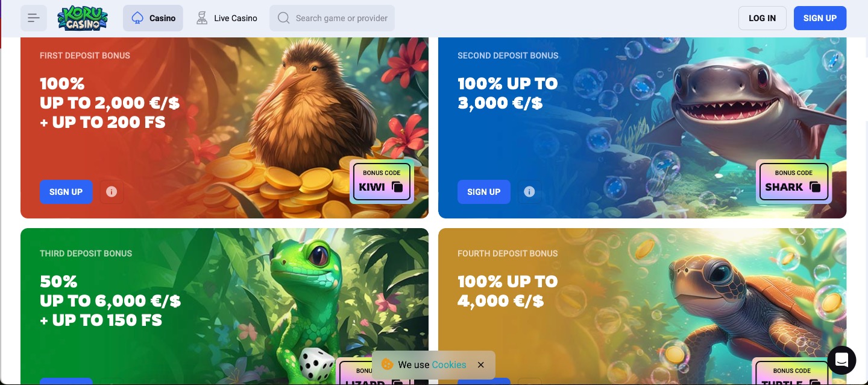Sign up for second deposit bonus

[x=484, y=192]
